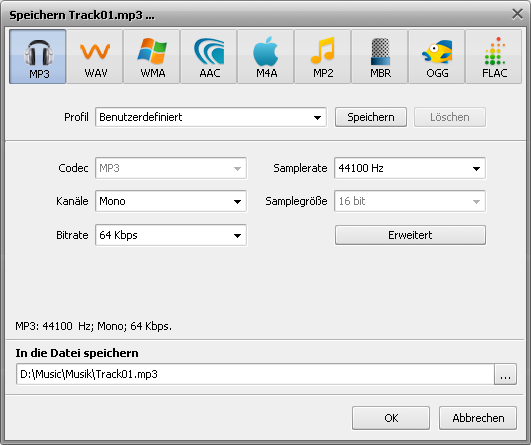Click the summary text MP3: 44100 Hz; Mono; 64 Kbps
This screenshot has width=531, height=445.
[93, 326]
